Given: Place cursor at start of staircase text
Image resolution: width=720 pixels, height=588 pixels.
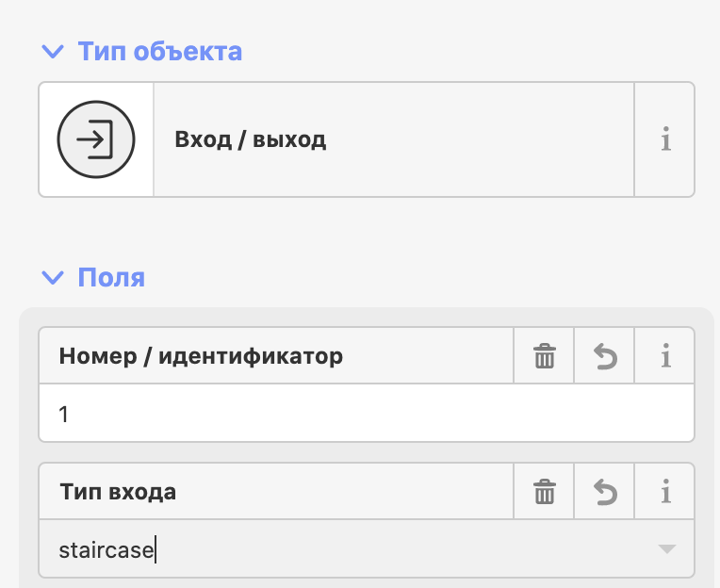Looking at the screenshot, I should coord(59,550).
